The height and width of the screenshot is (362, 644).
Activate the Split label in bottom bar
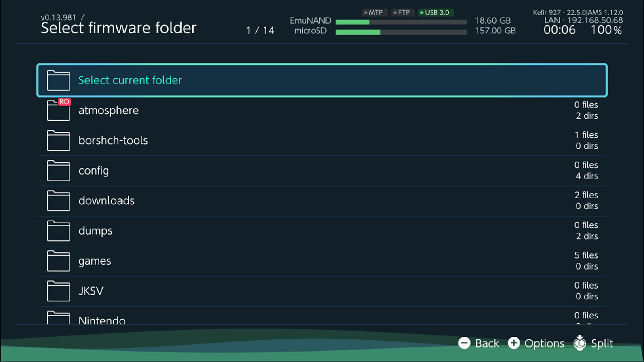point(602,344)
